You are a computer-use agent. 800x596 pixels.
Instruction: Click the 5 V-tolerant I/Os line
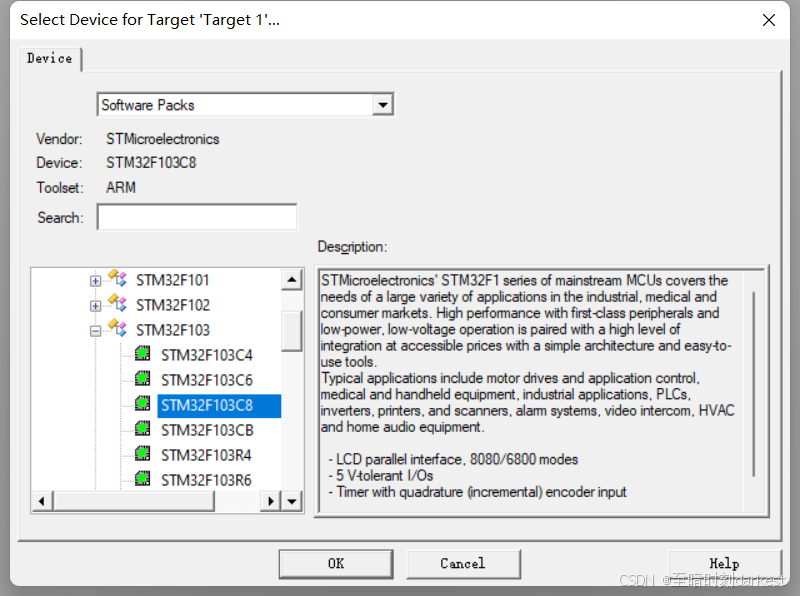point(381,476)
